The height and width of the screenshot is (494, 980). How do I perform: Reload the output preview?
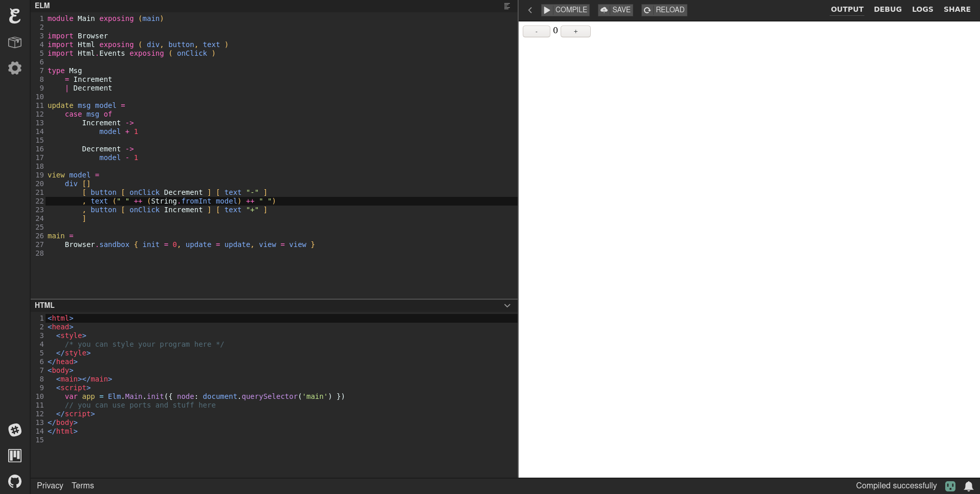(664, 10)
